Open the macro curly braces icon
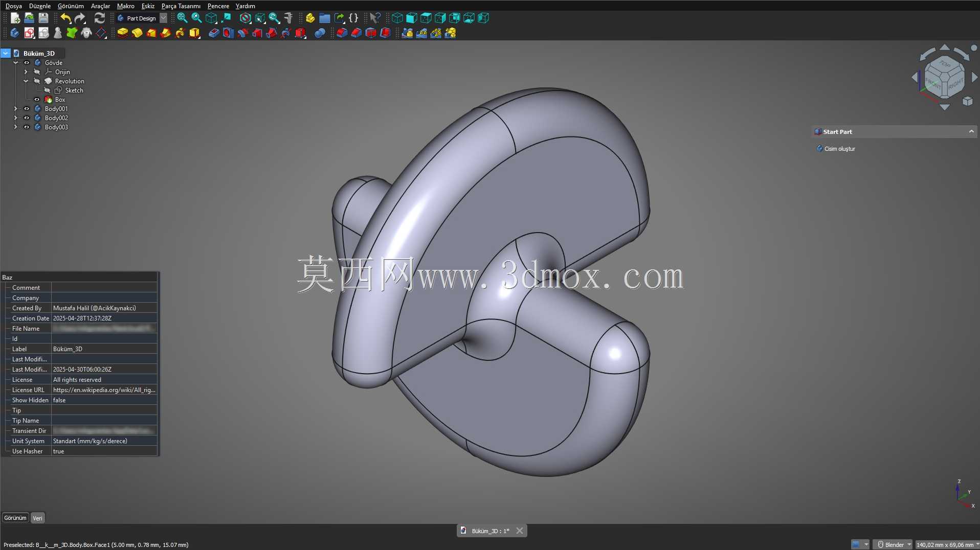The height and width of the screenshot is (550, 980). (x=353, y=18)
